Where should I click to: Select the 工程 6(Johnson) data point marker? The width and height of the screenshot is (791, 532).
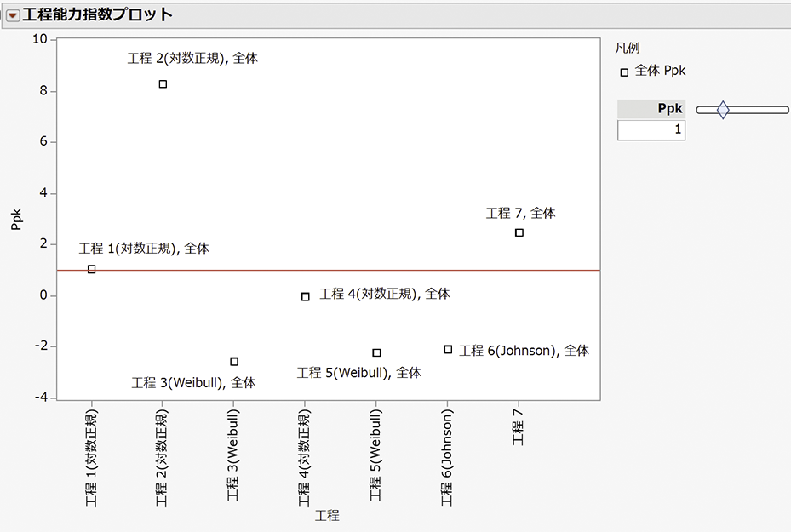click(448, 350)
